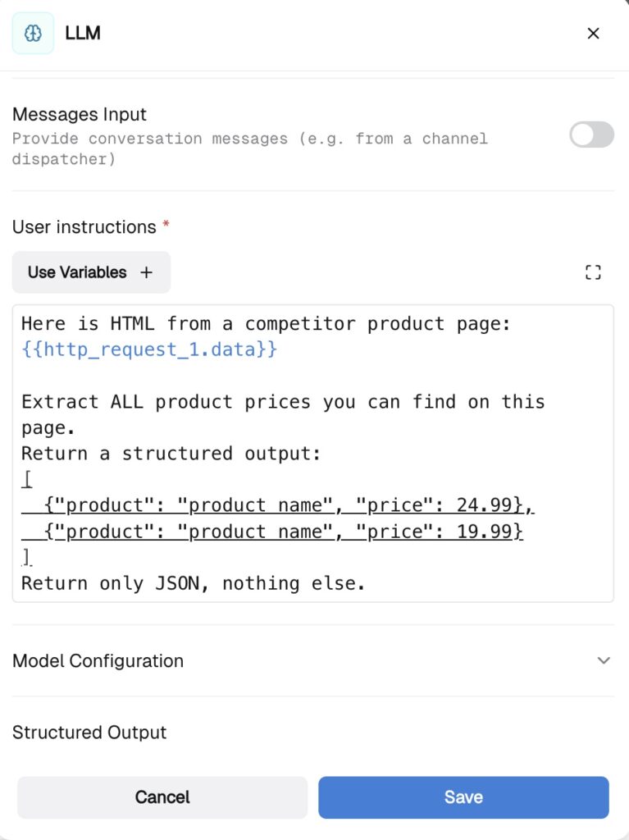Expand the instructions editor to fullscreen

[593, 273]
